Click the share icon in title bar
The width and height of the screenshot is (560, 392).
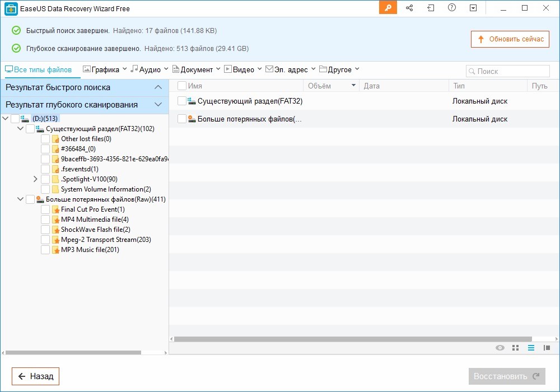coord(409,8)
